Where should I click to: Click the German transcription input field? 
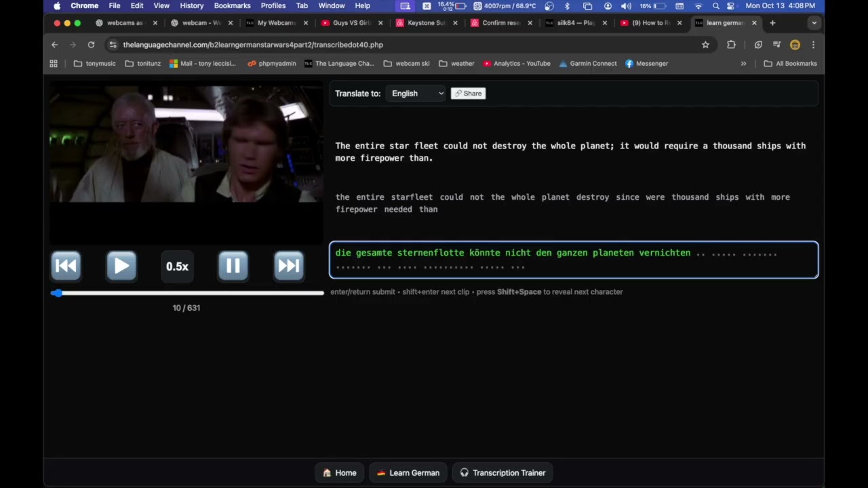574,260
